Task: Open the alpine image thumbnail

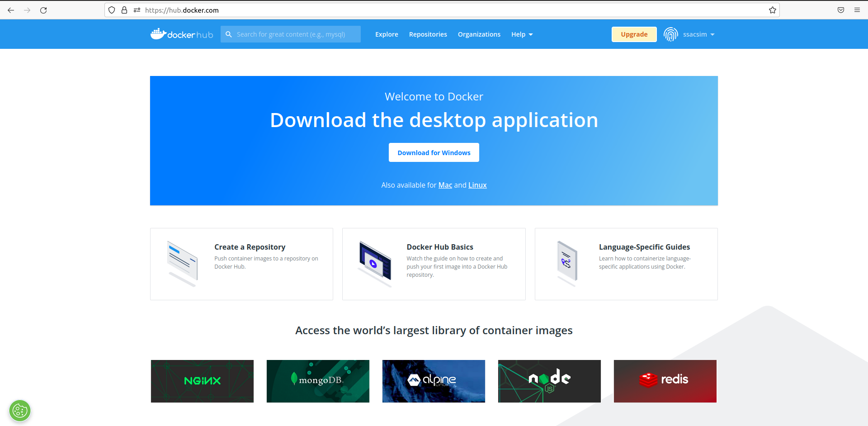Action: point(434,381)
